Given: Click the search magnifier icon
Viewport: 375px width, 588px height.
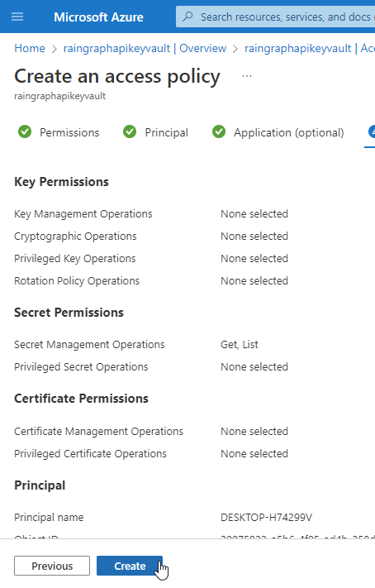Looking at the screenshot, I should click(187, 17).
